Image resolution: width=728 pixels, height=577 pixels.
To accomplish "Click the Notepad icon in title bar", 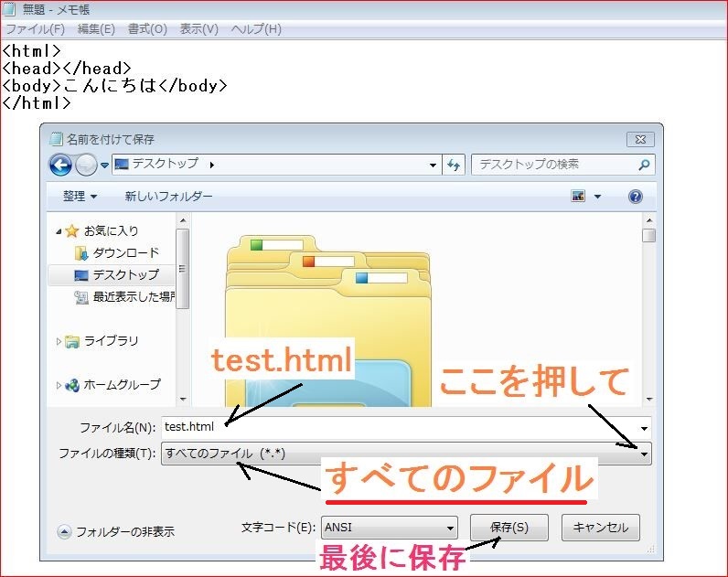I will point(9,9).
